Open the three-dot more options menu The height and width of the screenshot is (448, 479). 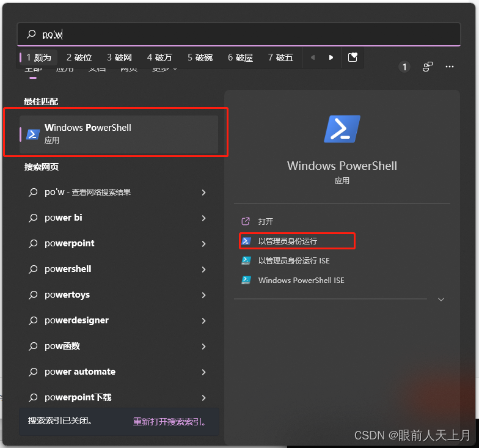pos(450,67)
